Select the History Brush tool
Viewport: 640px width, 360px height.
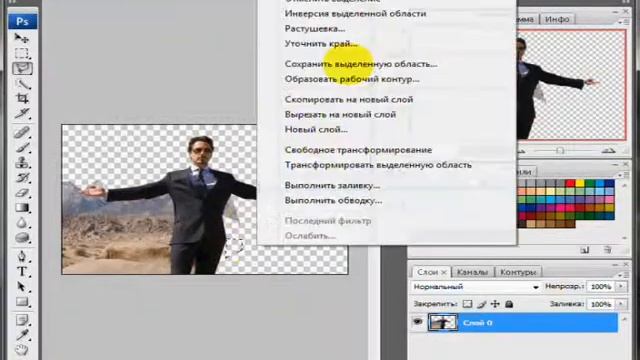[x=22, y=178]
